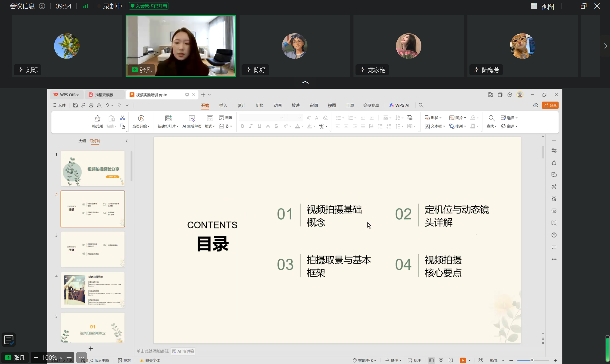Start slideshow from current page (当页开始)
The width and height of the screenshot is (610, 364).
(141, 118)
